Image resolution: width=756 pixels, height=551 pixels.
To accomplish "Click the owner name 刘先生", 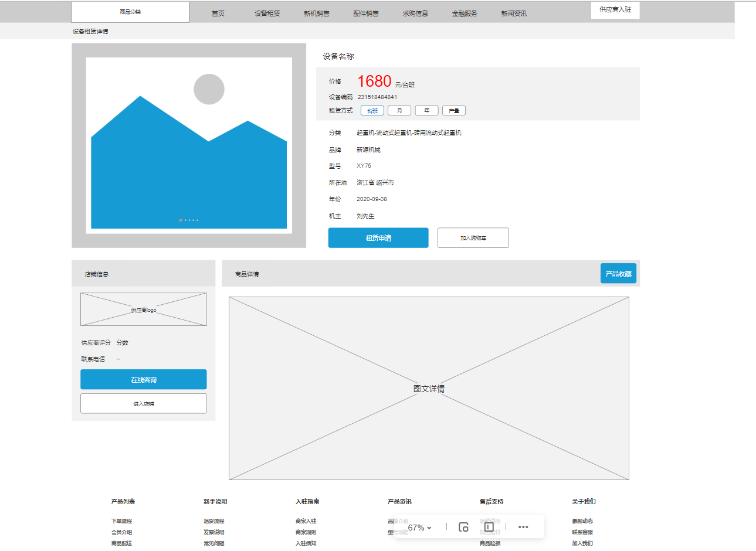I will (365, 216).
